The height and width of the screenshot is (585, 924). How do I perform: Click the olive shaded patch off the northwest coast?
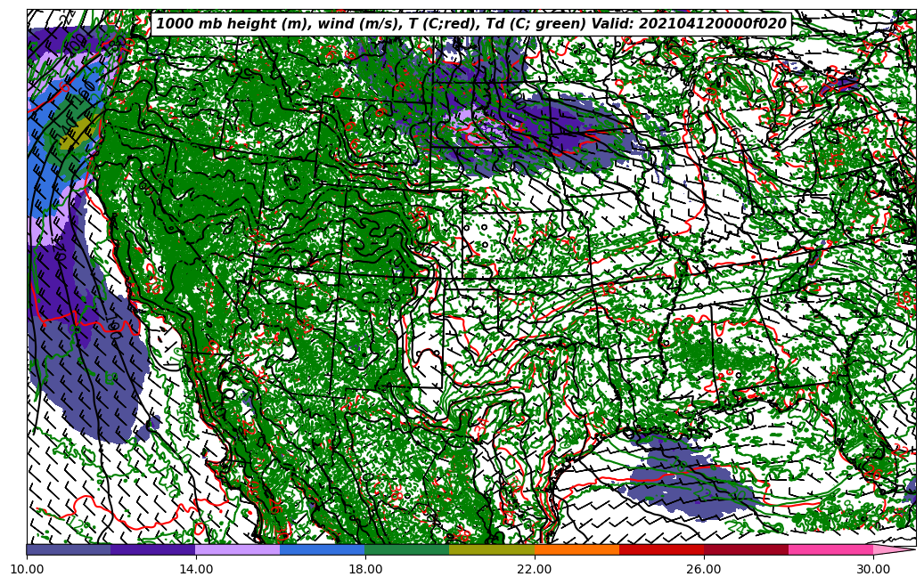(x=77, y=134)
